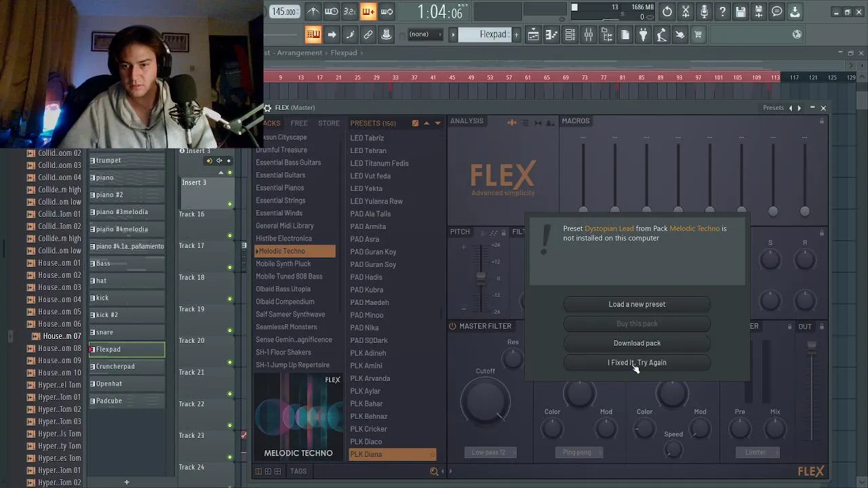Toggle typing keyboard to piano icon
The width and height of the screenshot is (868, 488).
(313, 35)
